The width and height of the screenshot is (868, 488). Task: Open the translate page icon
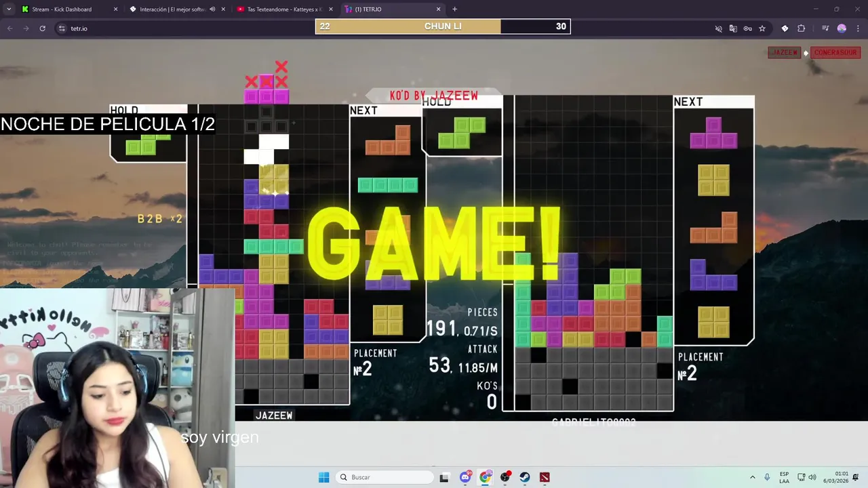pyautogui.click(x=733, y=28)
